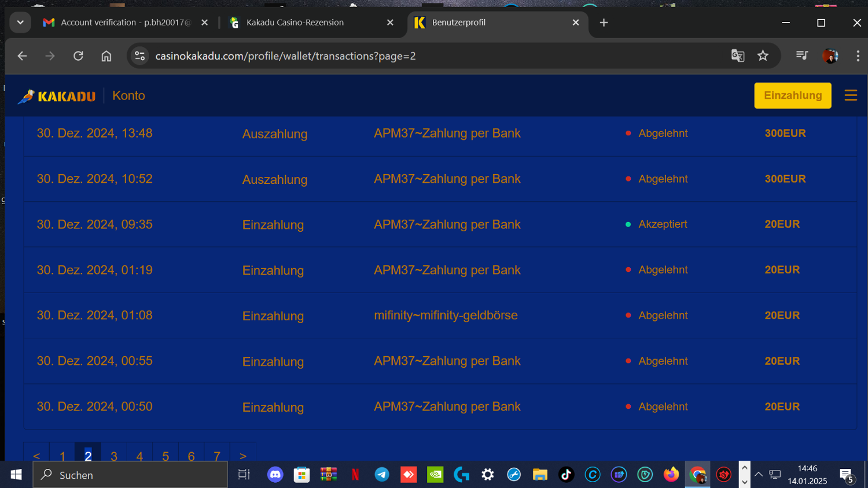Image resolution: width=868 pixels, height=488 pixels.
Task: Go to browser home page
Action: (x=106, y=56)
